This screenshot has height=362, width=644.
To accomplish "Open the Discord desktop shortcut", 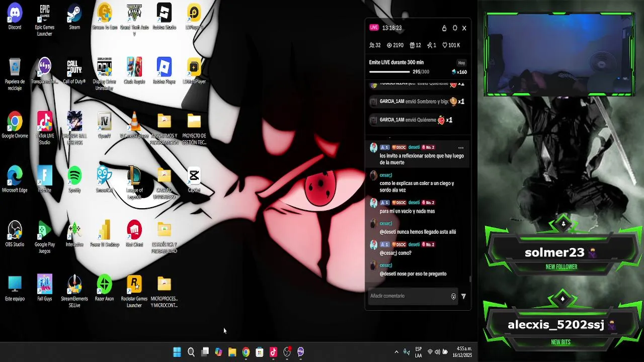I will click(x=15, y=17).
